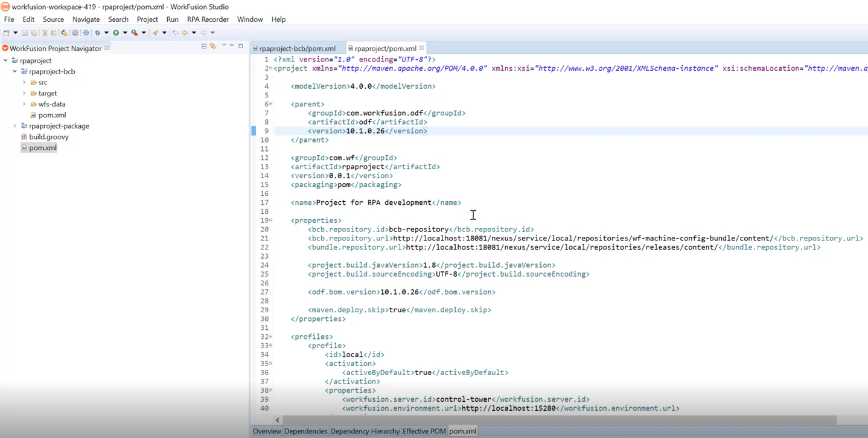Image resolution: width=868 pixels, height=438 pixels.
Task: Click the Save All toolbar icon
Action: [x=34, y=33]
